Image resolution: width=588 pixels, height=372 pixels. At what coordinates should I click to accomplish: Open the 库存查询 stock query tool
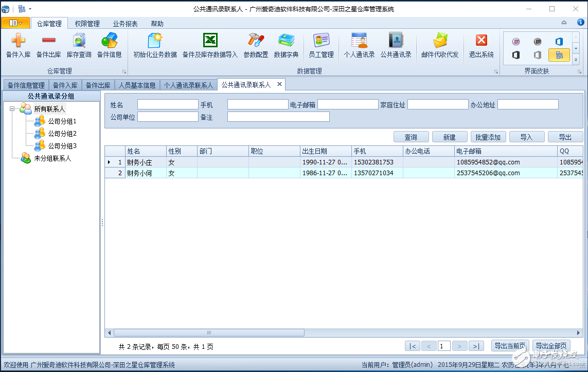pyautogui.click(x=78, y=45)
